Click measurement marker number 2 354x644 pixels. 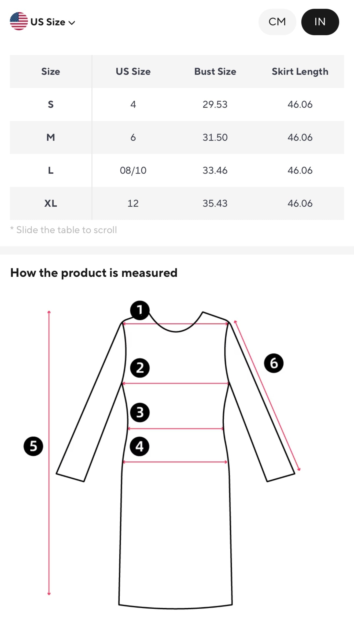pyautogui.click(x=140, y=368)
